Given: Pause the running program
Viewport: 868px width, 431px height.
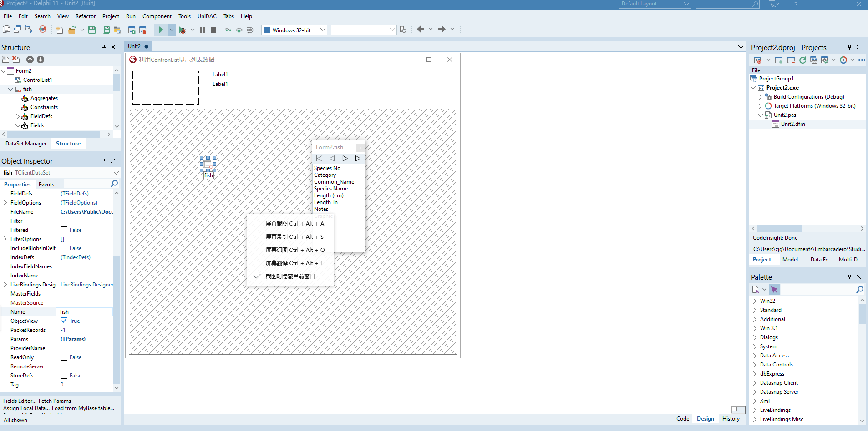Looking at the screenshot, I should pos(203,30).
